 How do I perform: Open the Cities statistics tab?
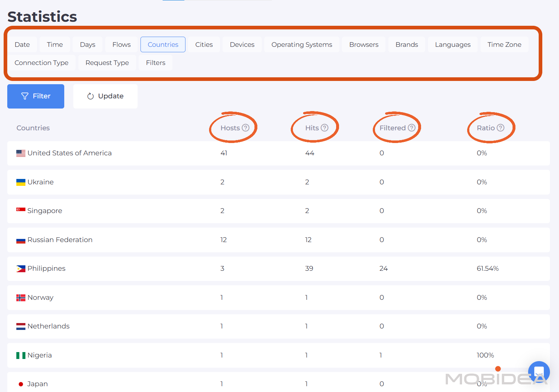pos(204,45)
